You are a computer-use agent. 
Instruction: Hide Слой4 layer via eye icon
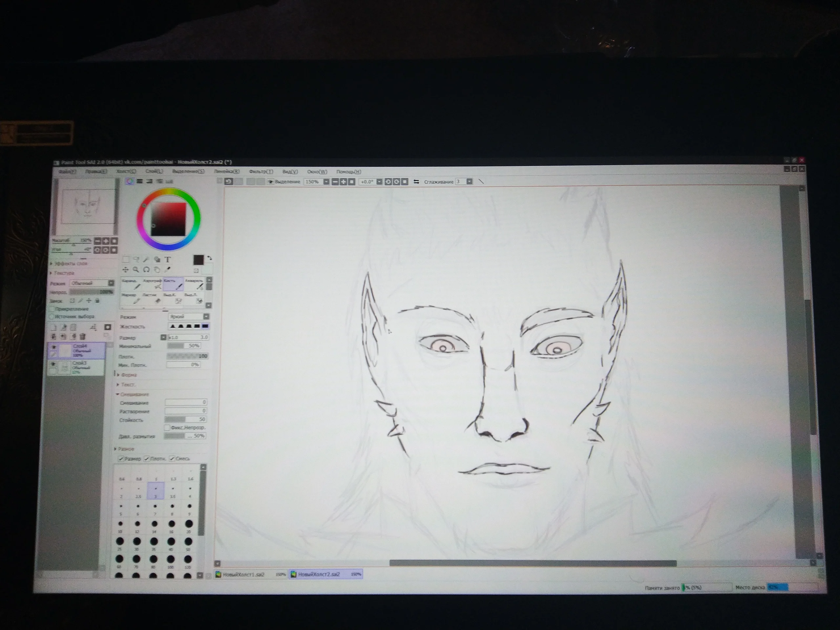[54, 347]
